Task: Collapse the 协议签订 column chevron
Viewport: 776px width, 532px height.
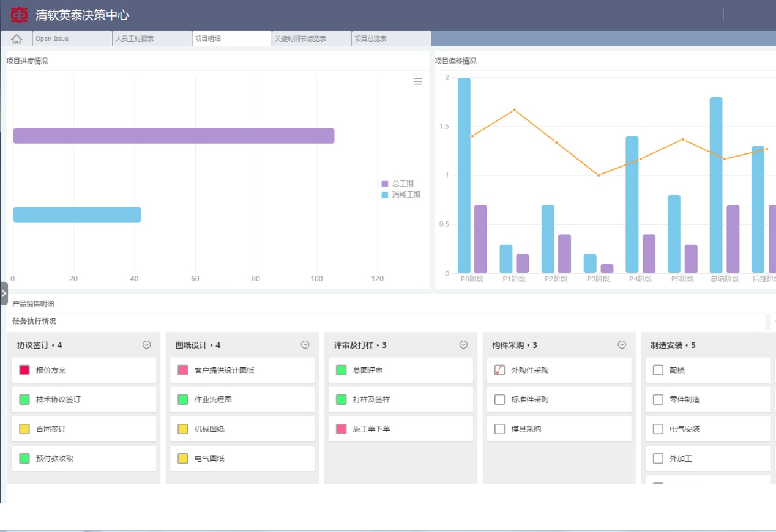Action: tap(147, 345)
